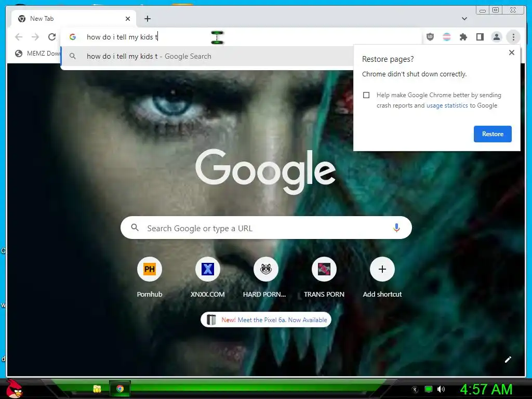
Task: Click the striped flag extension icon
Action: (x=447, y=37)
